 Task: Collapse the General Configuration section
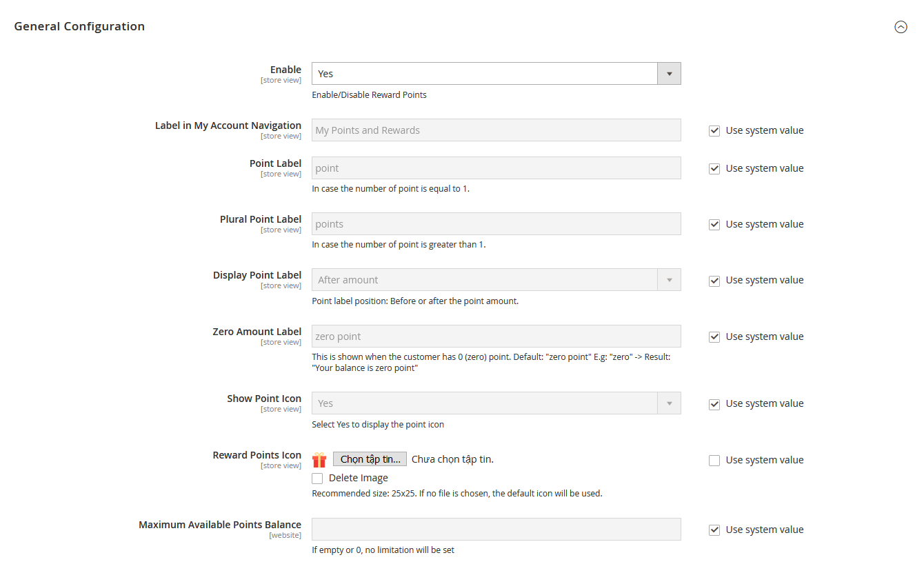tap(901, 27)
